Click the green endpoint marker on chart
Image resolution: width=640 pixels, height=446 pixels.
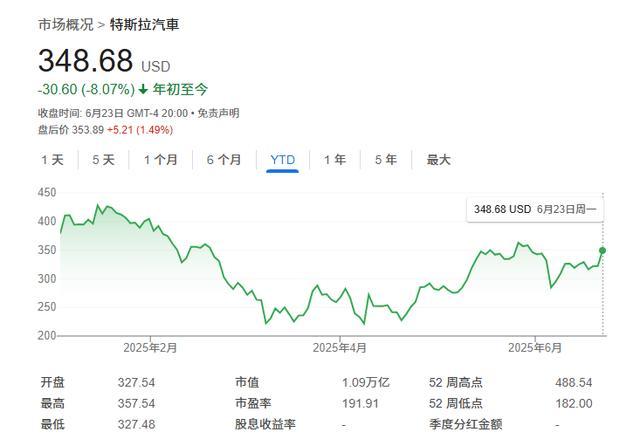602,251
